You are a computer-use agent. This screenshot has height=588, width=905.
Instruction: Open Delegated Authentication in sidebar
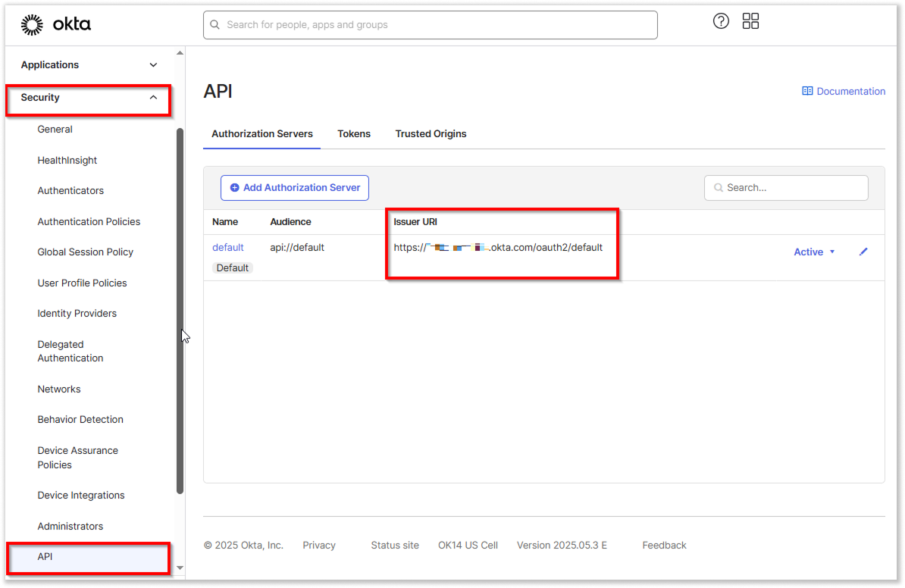point(70,352)
